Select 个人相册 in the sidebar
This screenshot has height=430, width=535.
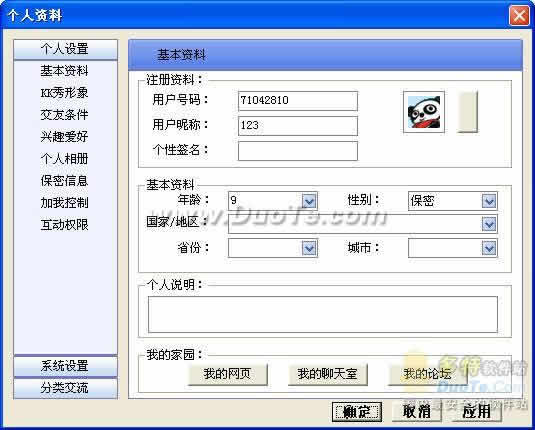[64, 159]
